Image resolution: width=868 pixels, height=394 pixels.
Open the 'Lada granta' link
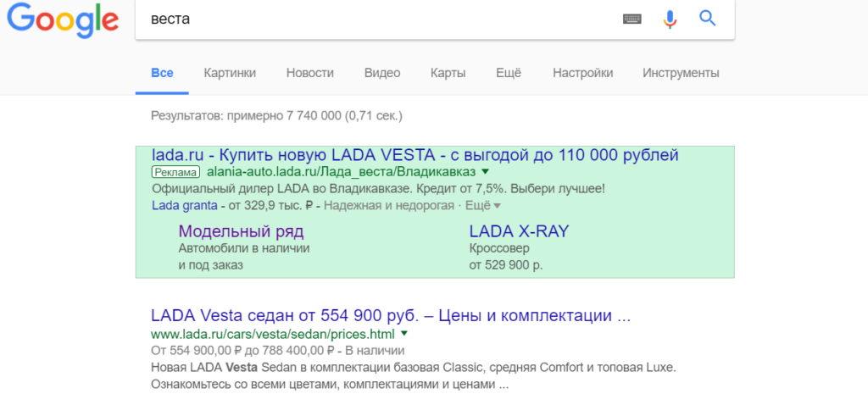pos(184,206)
